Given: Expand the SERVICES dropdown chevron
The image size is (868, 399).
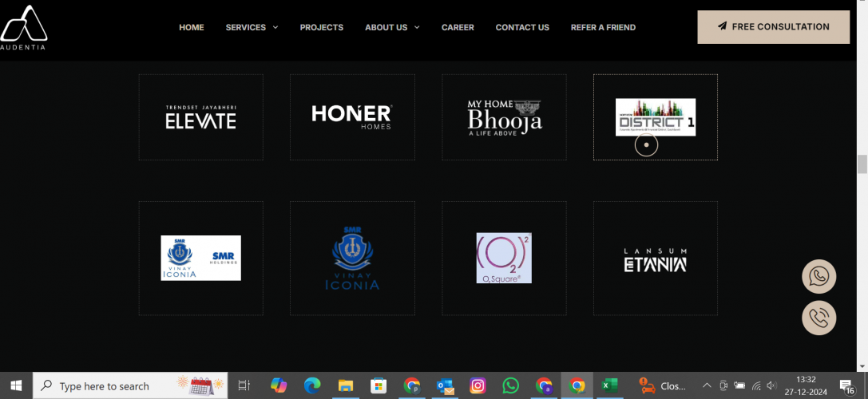Looking at the screenshot, I should [x=275, y=27].
